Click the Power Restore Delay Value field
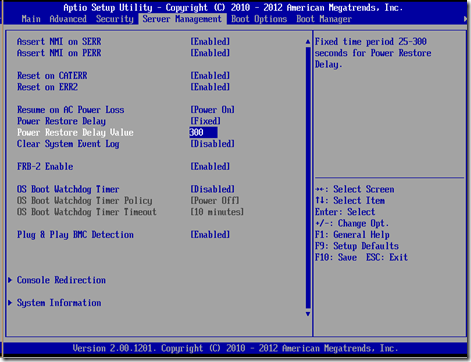Image resolution: width=471 pixels, height=362 pixels. point(203,132)
